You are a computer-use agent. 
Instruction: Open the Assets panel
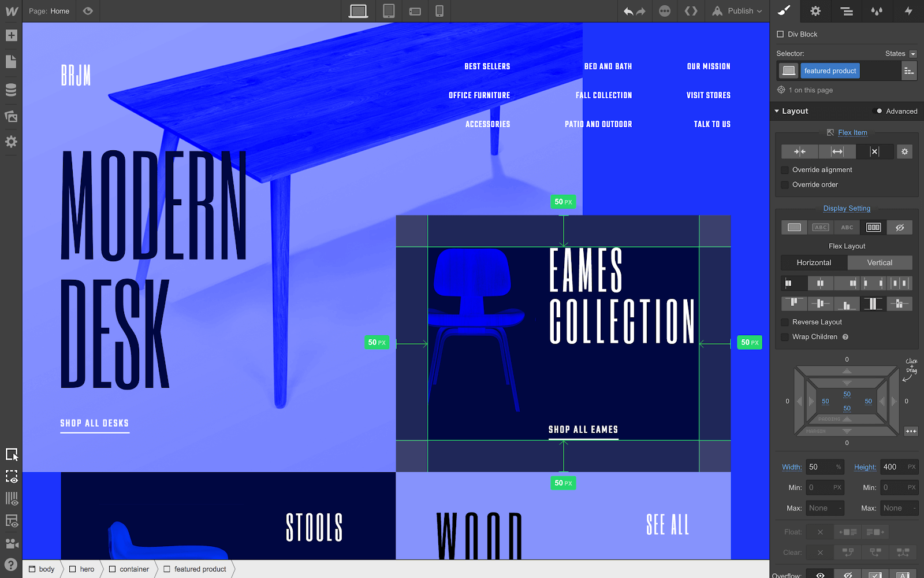click(11, 116)
